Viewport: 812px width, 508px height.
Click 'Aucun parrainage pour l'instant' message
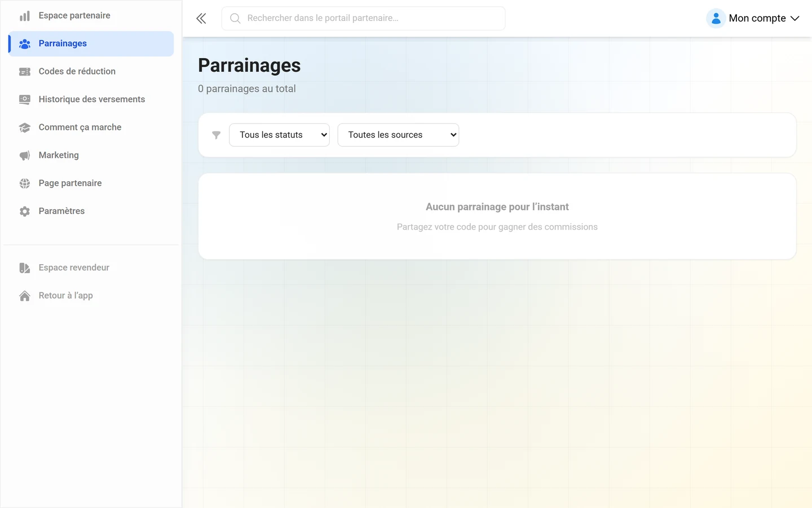[x=497, y=207]
